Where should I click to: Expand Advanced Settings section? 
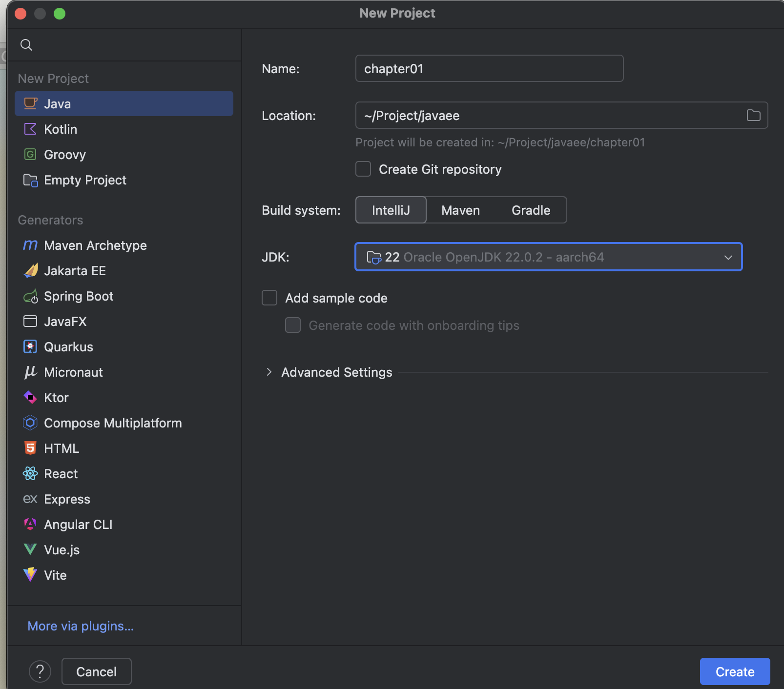click(x=269, y=372)
